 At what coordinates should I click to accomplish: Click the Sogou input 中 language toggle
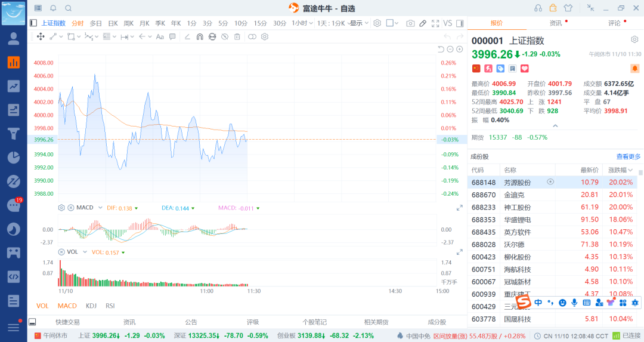point(538,303)
